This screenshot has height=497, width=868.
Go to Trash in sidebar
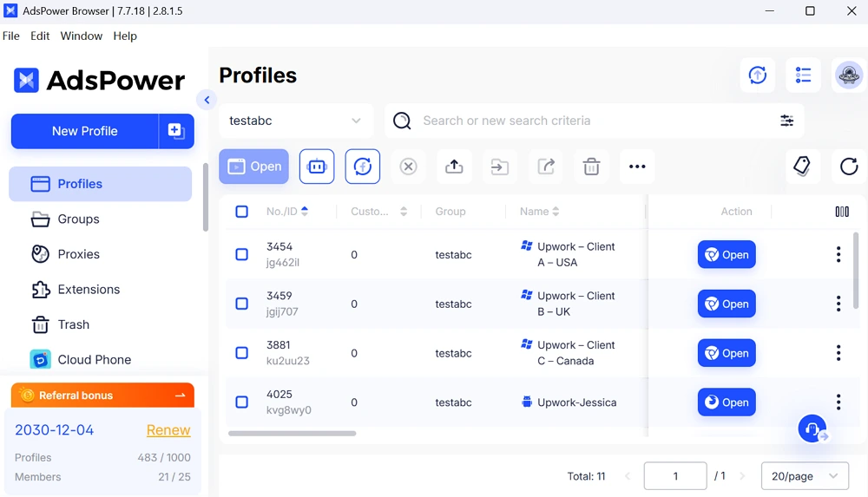coord(100,324)
